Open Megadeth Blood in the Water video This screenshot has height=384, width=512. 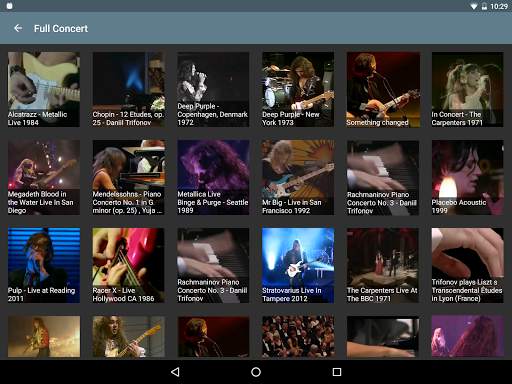click(x=44, y=177)
